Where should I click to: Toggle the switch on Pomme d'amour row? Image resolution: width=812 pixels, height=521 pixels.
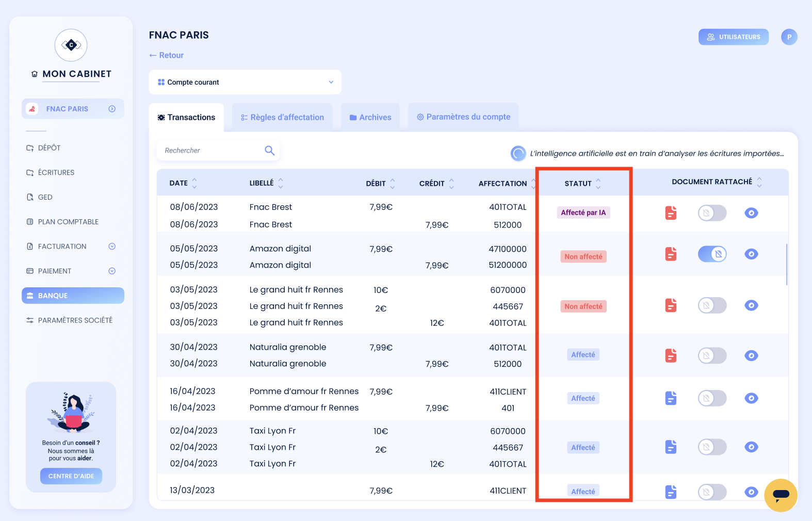click(712, 398)
